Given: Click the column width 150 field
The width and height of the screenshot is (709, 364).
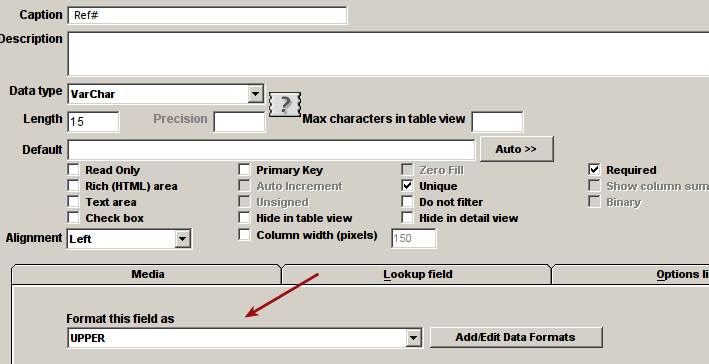Looking at the screenshot, I should click(414, 238).
